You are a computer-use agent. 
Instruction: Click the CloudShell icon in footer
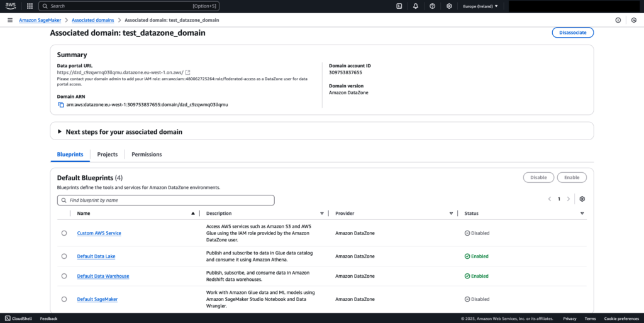point(8,319)
